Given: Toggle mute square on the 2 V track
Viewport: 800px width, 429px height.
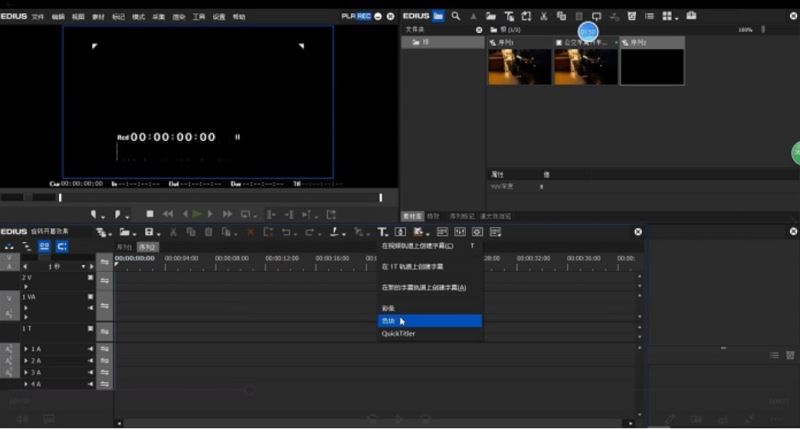Looking at the screenshot, I should (90, 277).
